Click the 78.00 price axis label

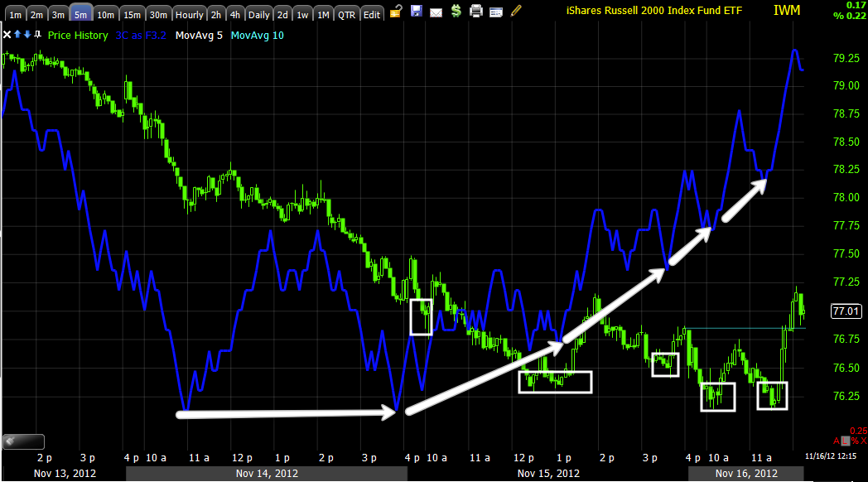coord(846,198)
